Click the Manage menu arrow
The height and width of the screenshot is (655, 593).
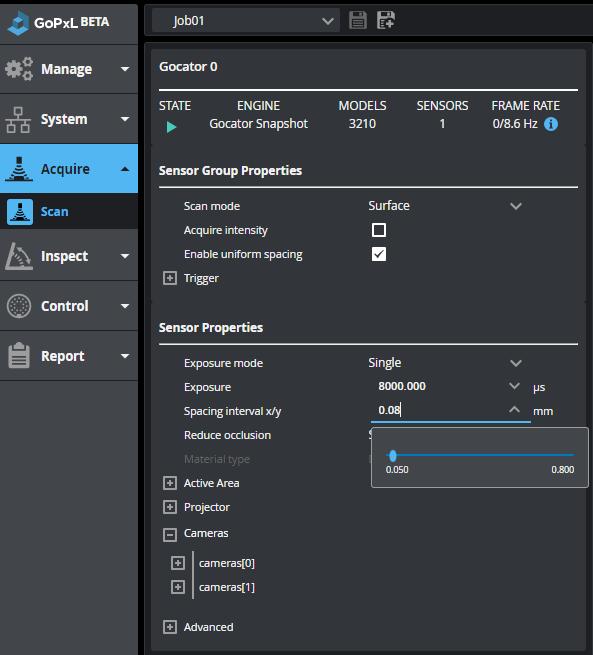click(124, 69)
